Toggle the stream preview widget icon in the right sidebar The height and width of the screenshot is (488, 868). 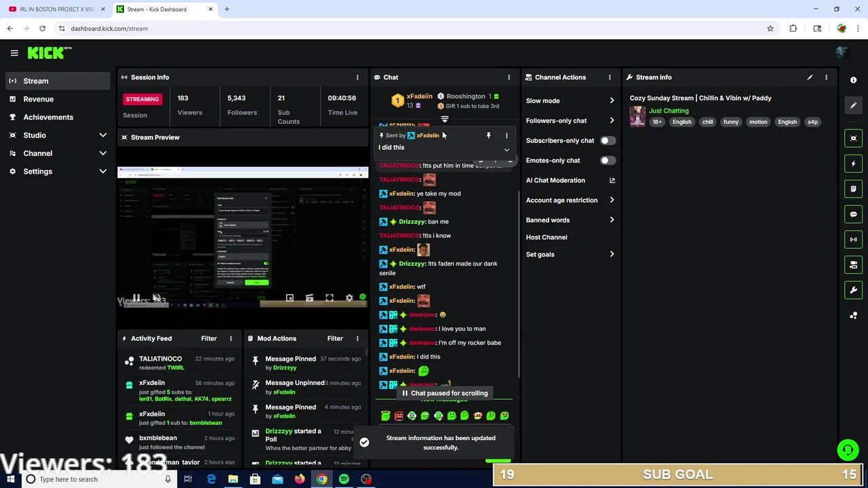pos(853,138)
